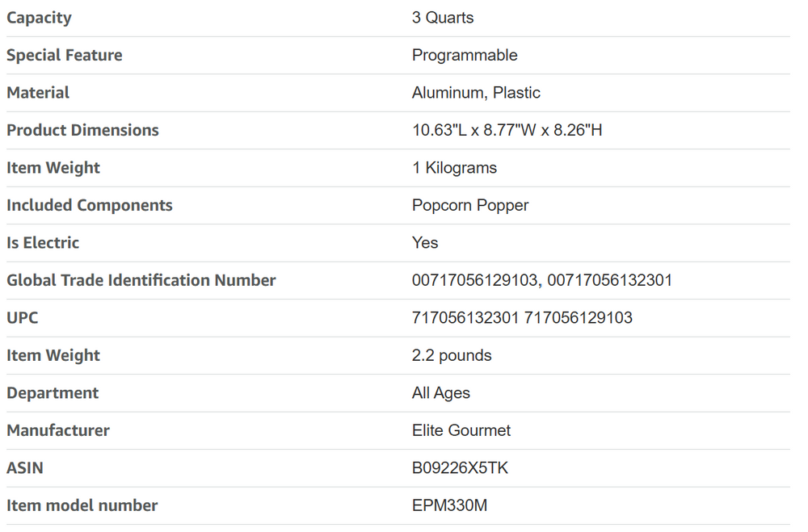
Task: Click the Is Electric label
Action: (43, 243)
